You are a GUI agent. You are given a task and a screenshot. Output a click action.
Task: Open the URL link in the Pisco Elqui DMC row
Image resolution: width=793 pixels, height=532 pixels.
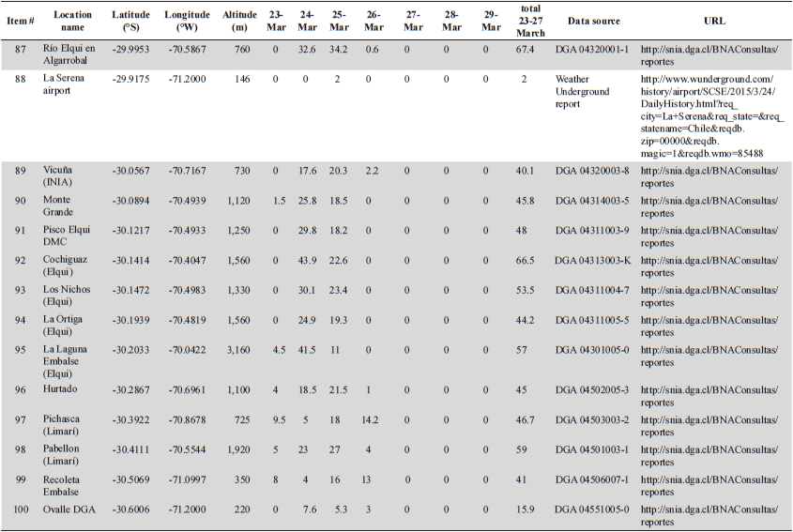[709, 236]
